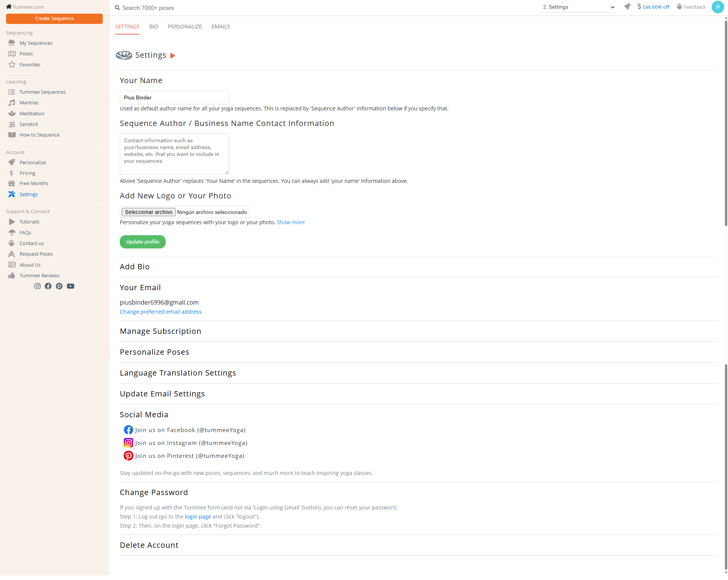Switch to the PERSONALIZE tab
Screen dimensions: 728x580
click(185, 27)
